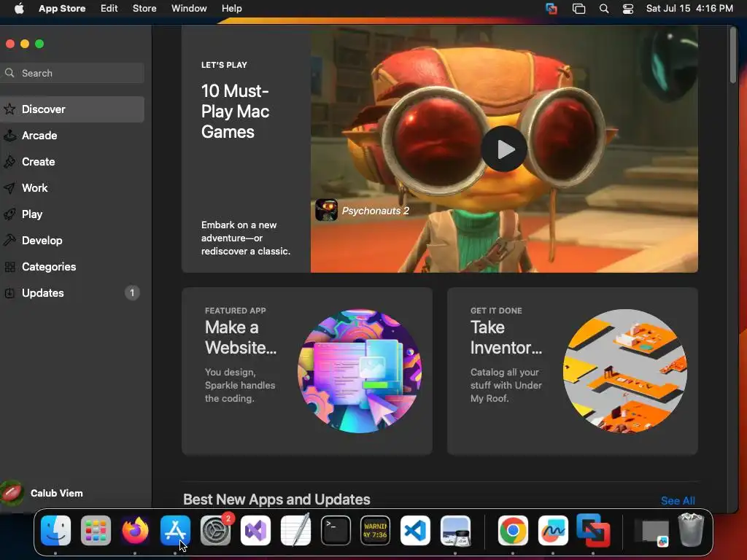
Task: Open the Updates section
Action: [71, 292]
